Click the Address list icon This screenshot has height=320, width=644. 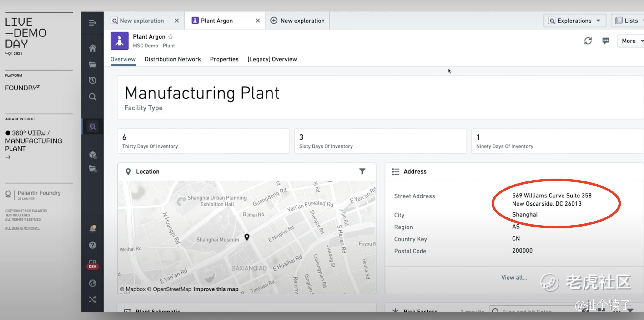coord(396,171)
